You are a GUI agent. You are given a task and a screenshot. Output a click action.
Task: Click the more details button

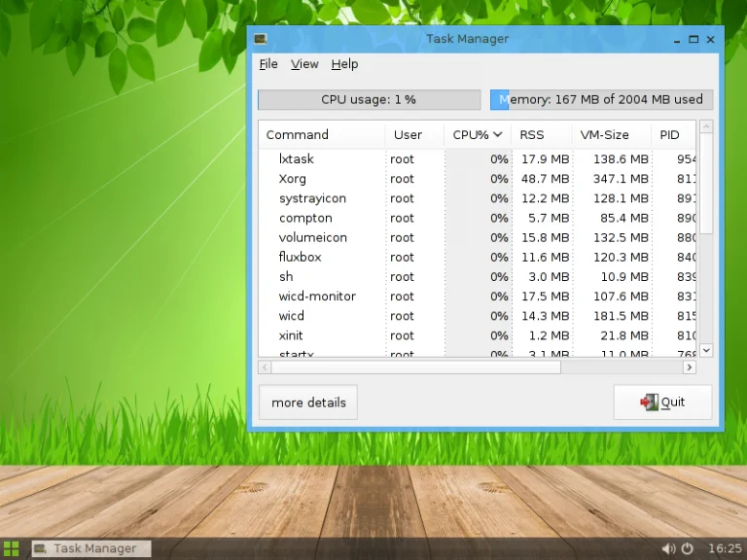tap(308, 402)
